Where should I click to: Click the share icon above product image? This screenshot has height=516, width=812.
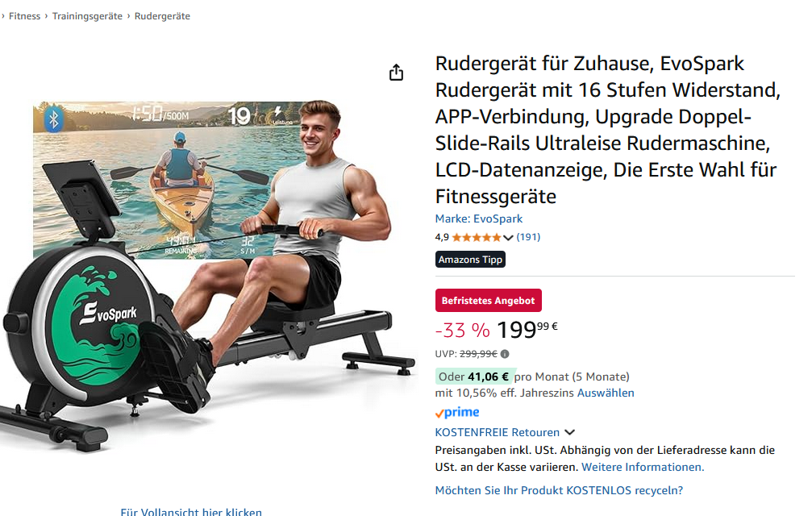pos(396,73)
